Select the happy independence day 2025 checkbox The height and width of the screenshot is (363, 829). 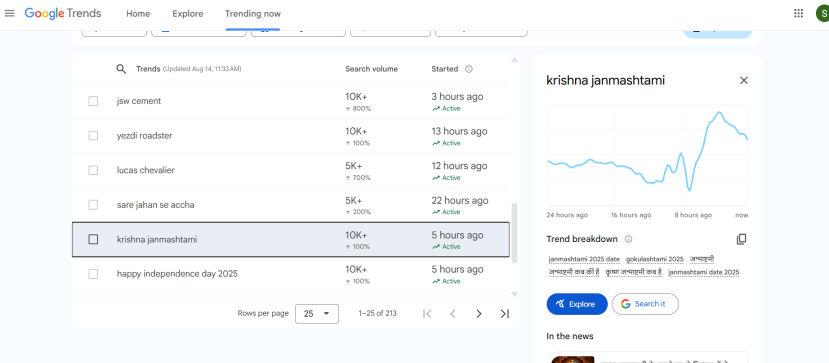[x=93, y=274]
